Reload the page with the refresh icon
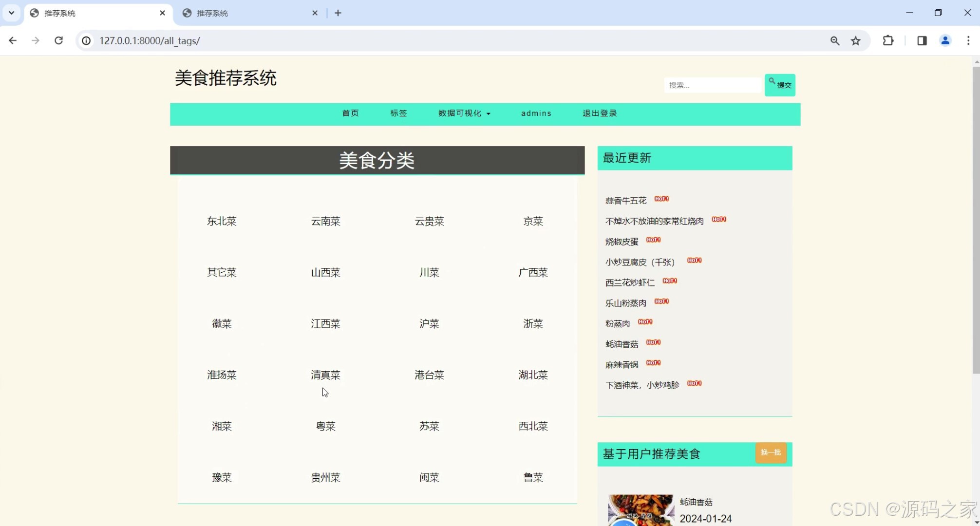 pos(58,40)
